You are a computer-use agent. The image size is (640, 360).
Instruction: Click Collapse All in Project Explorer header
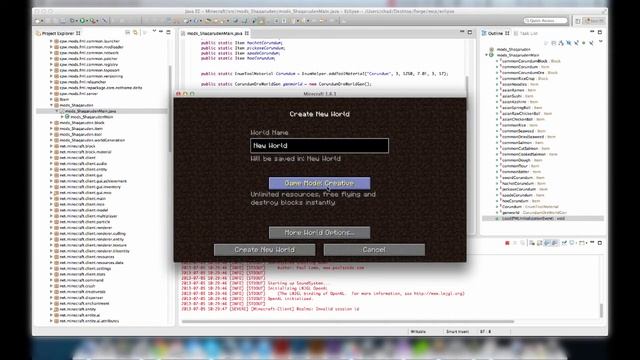(128, 33)
